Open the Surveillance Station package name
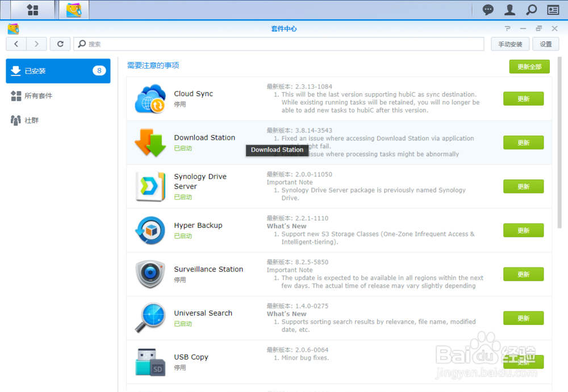 [208, 269]
